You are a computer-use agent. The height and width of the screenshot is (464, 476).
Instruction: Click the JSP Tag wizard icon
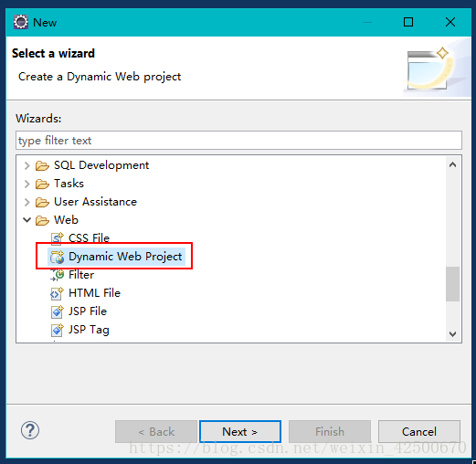(57, 330)
